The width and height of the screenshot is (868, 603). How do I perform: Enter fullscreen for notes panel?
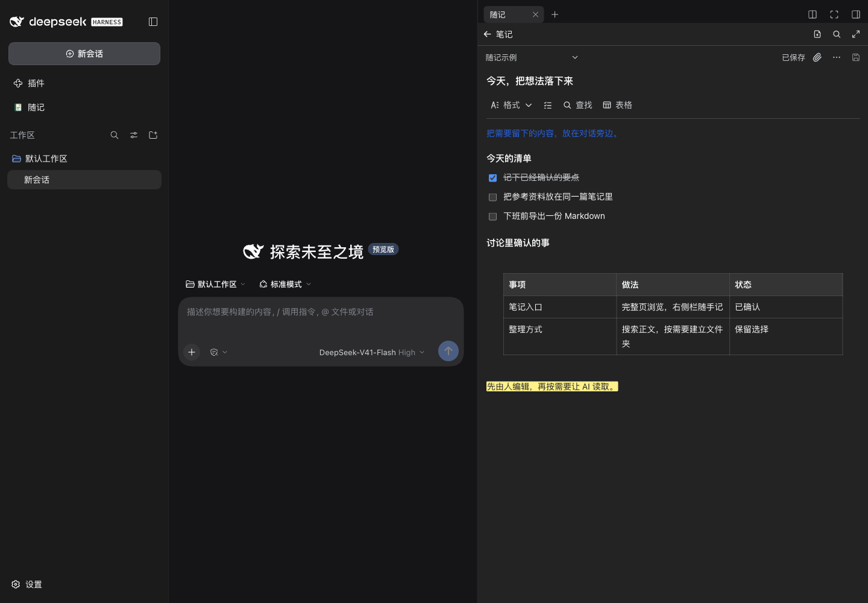[x=834, y=14]
